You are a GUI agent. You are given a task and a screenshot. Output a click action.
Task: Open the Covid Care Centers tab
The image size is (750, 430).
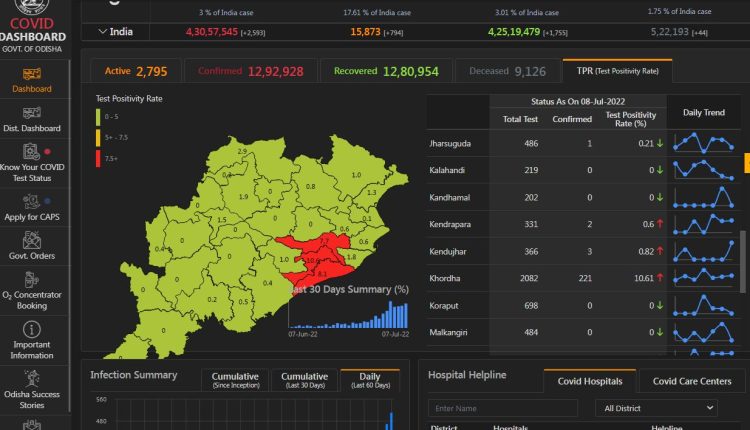pyautogui.click(x=691, y=381)
